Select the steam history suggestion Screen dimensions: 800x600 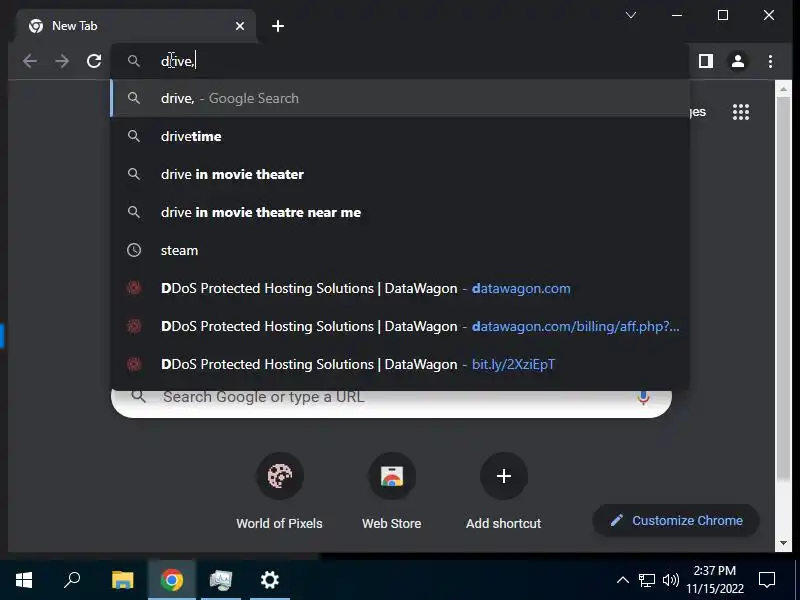pyautogui.click(x=399, y=251)
